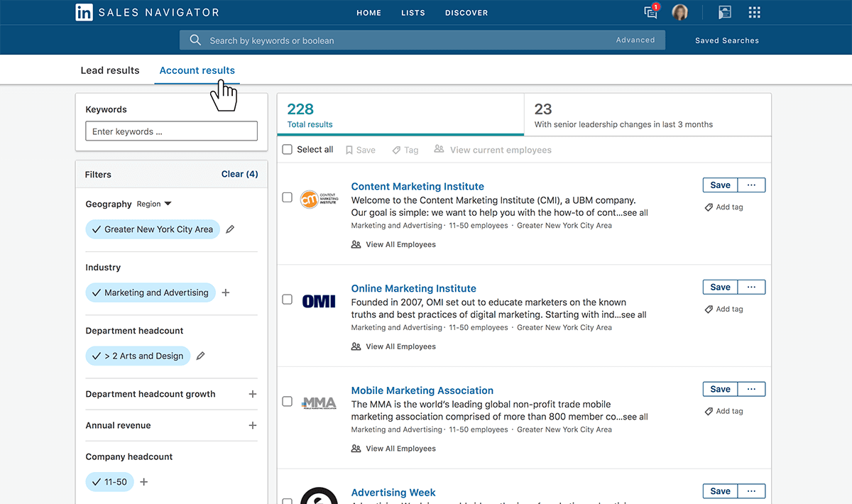Click the search magnifier icon
The width and height of the screenshot is (852, 504).
point(195,40)
